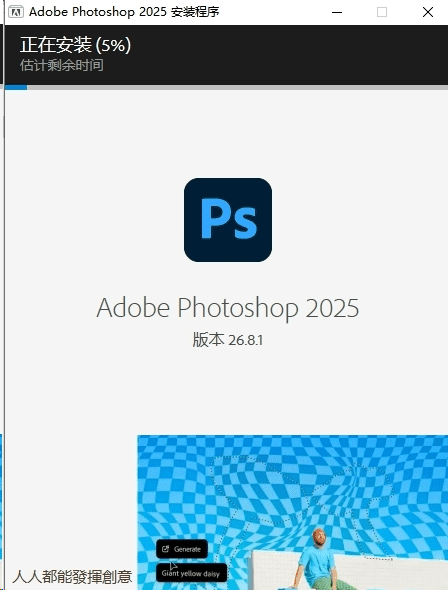This screenshot has height=590, width=448.
Task: Click the Generate button in promo image
Action: [x=182, y=549]
